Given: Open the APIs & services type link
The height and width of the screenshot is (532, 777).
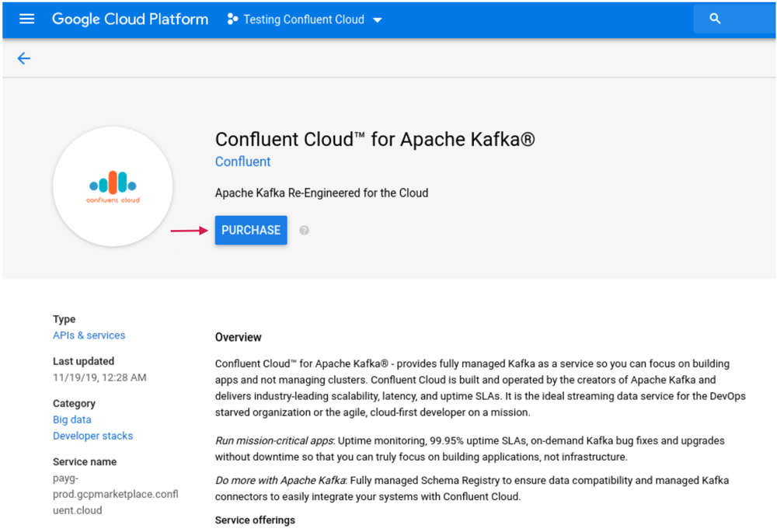Looking at the screenshot, I should pos(89,336).
